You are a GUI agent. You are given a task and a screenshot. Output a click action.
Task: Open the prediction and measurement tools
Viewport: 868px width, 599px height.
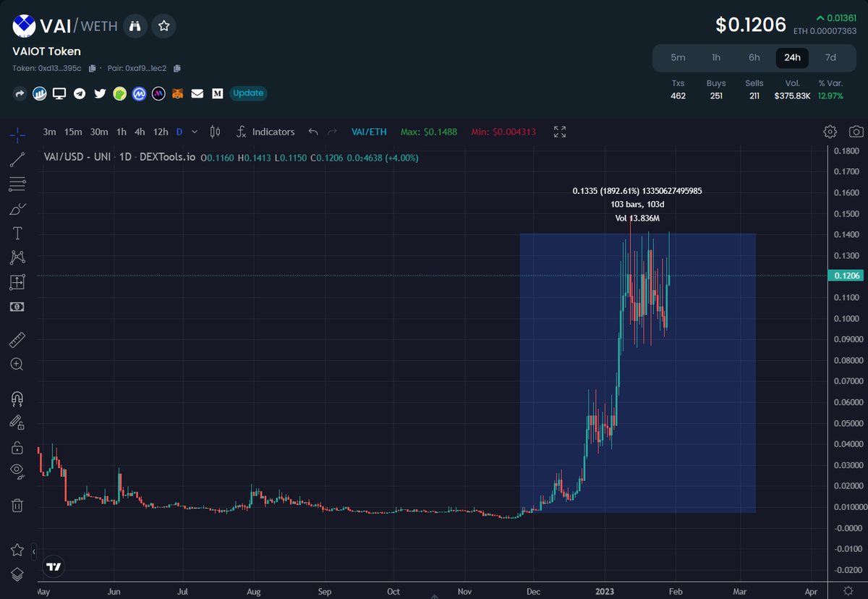(x=17, y=282)
